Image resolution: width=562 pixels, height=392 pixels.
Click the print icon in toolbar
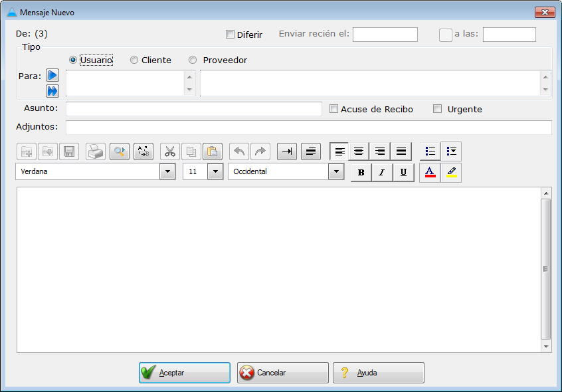(x=96, y=151)
